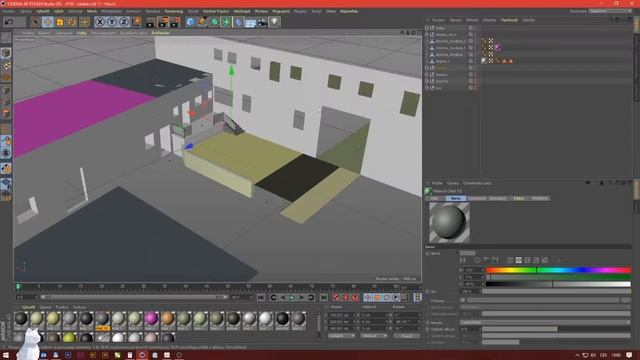
Task: Add a camera object
Action: [x=262, y=22]
